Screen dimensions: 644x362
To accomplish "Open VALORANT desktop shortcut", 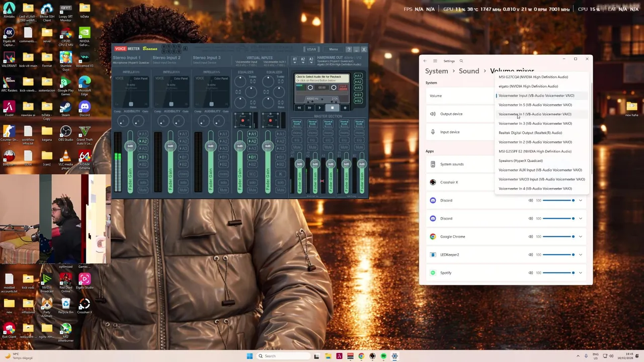I will pos(9,60).
